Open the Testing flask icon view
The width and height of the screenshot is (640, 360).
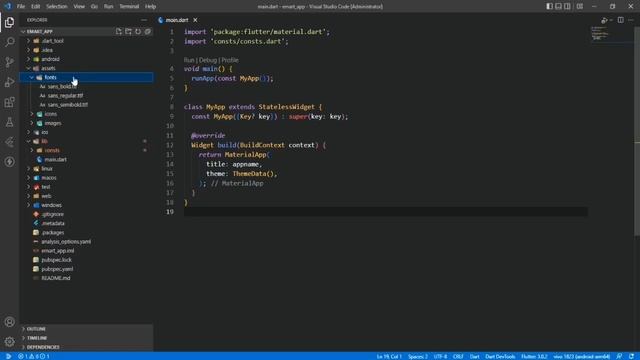9,122
